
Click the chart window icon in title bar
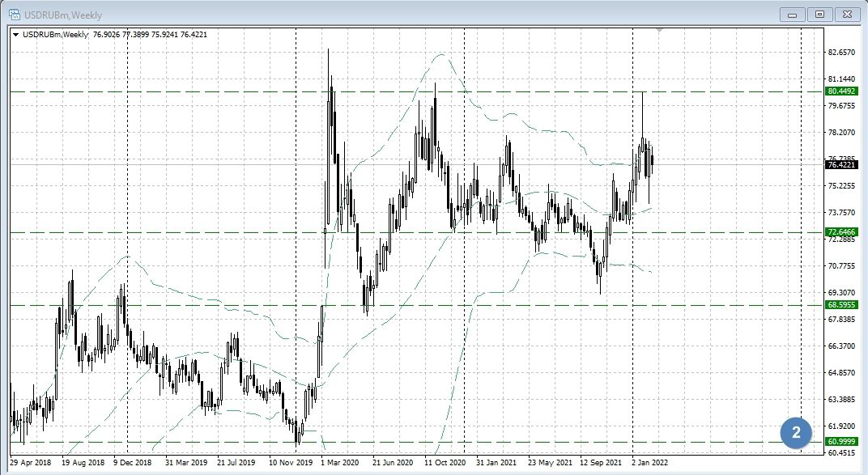click(x=15, y=13)
